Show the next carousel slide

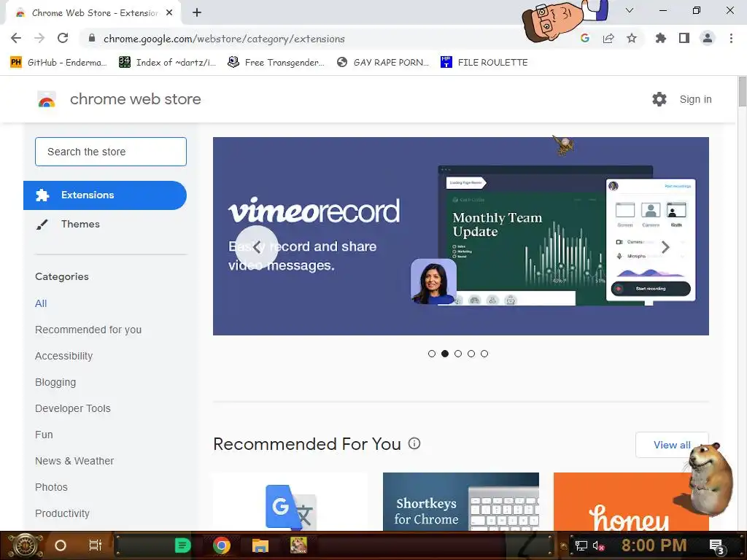tap(665, 246)
